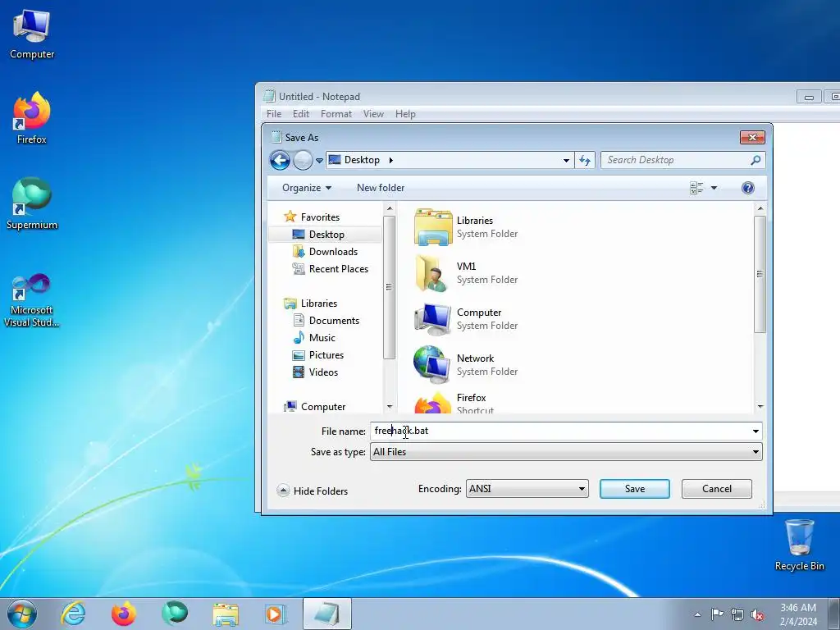Click navigation pane scroll down arrow
This screenshot has width=840, height=630.
pos(390,407)
